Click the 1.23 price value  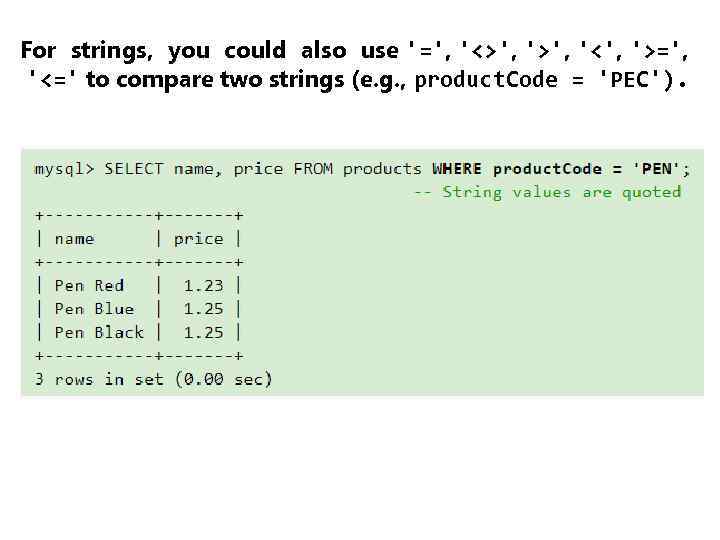(x=203, y=286)
